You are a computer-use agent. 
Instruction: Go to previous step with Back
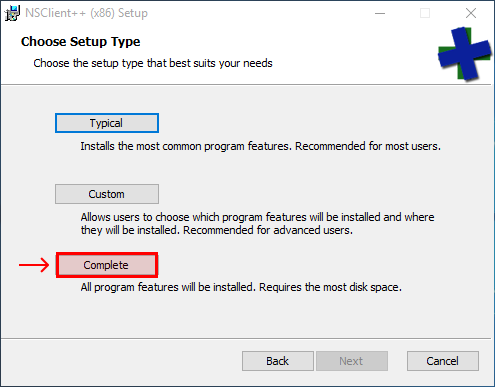278,361
